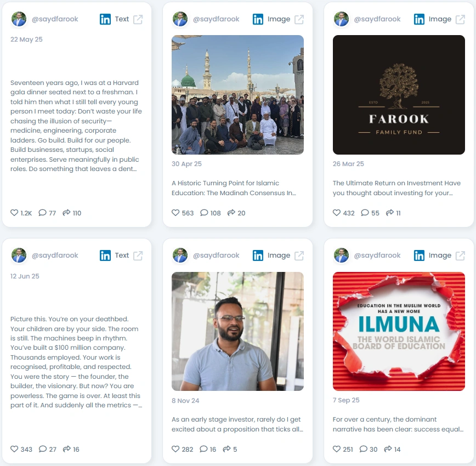Screen dimensions: 476x466
Task: Click share icon showing 110 shares
Action: (x=66, y=213)
